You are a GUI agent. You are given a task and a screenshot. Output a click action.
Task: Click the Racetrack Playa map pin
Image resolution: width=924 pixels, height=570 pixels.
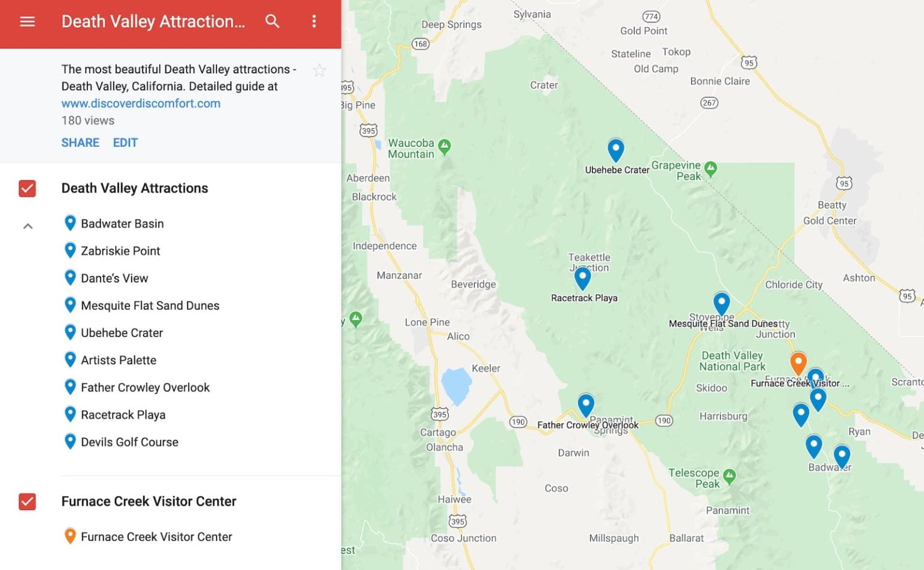pyautogui.click(x=582, y=277)
